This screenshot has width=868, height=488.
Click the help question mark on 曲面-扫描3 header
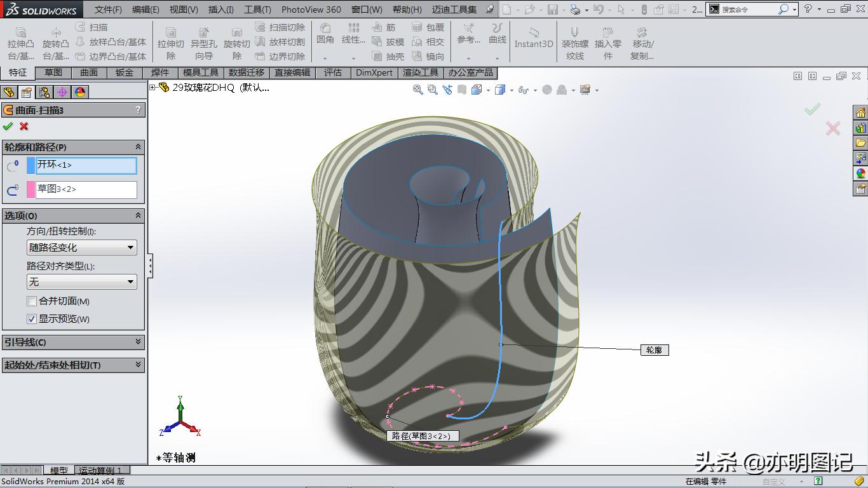pos(139,109)
